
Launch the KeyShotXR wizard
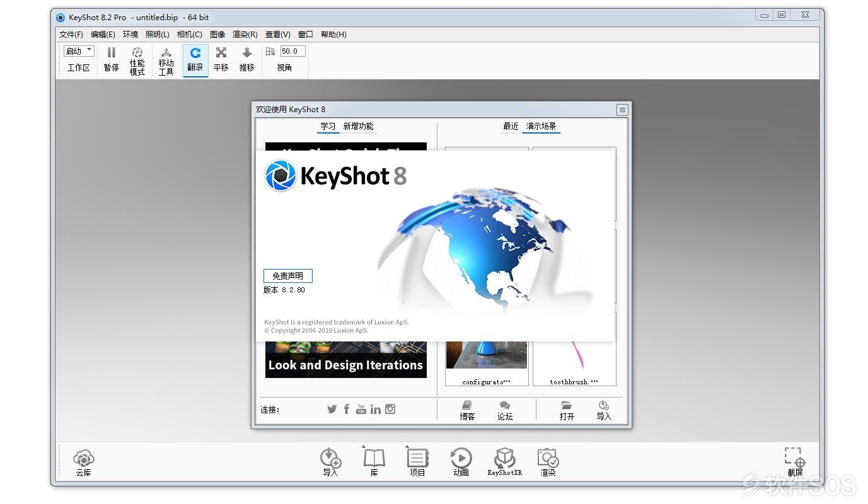504,462
